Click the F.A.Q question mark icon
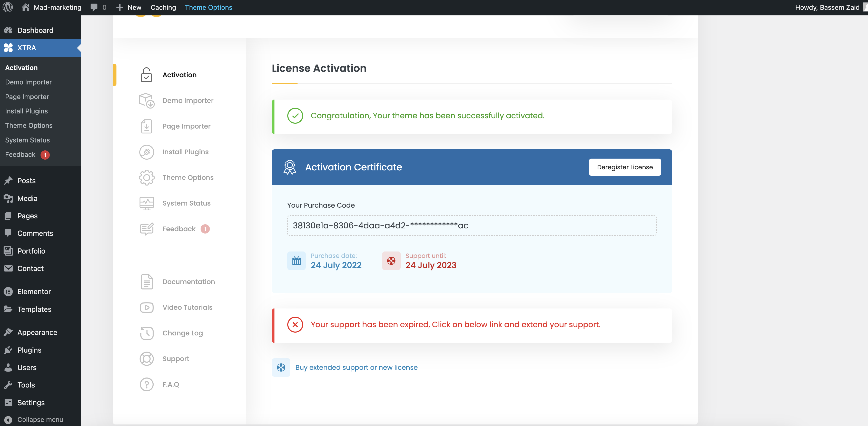 tap(146, 384)
